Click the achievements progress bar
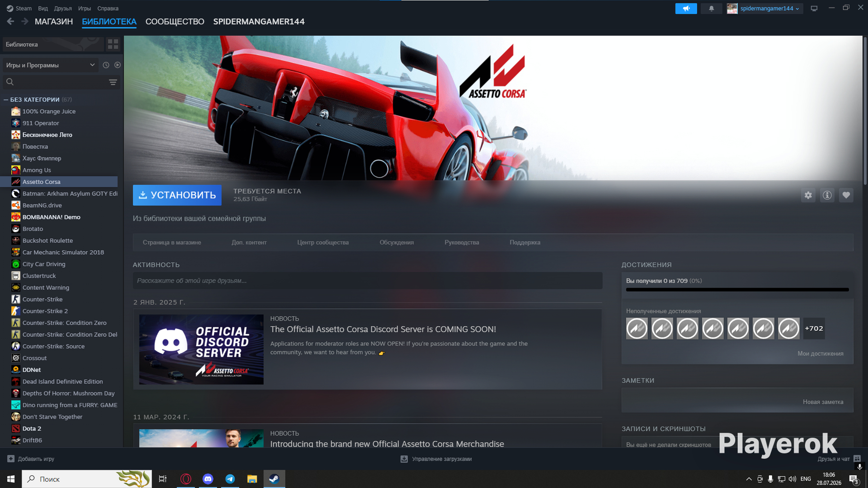 tap(737, 290)
